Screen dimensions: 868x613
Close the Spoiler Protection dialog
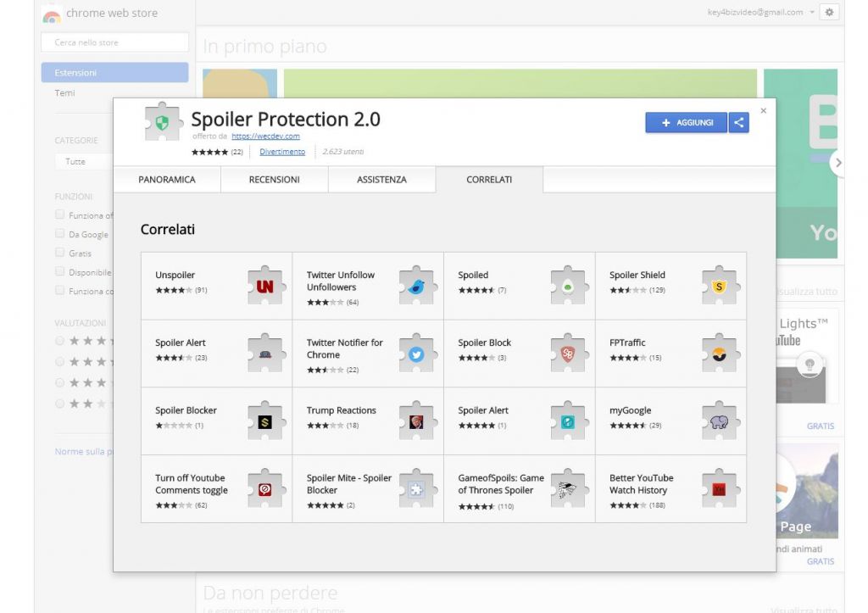(x=764, y=111)
